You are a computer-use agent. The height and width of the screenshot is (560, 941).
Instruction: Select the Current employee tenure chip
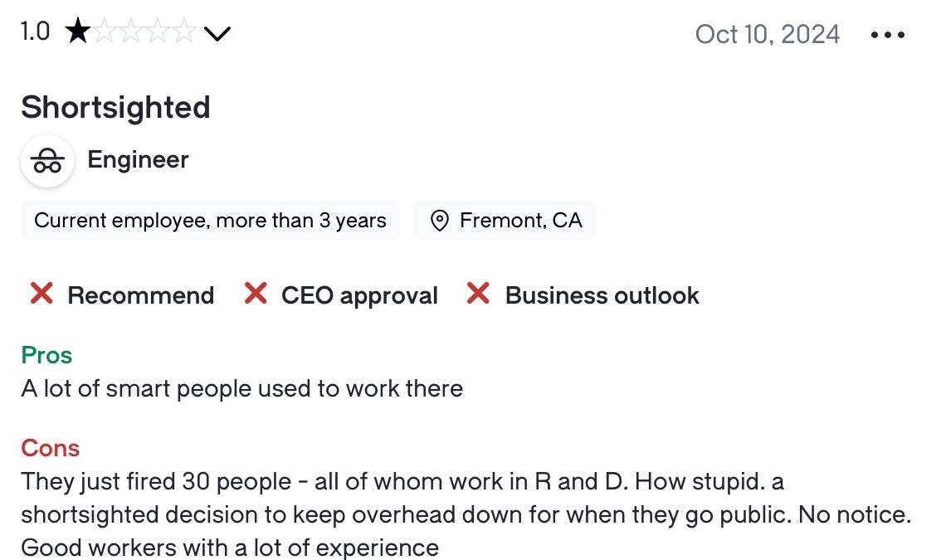coord(210,221)
